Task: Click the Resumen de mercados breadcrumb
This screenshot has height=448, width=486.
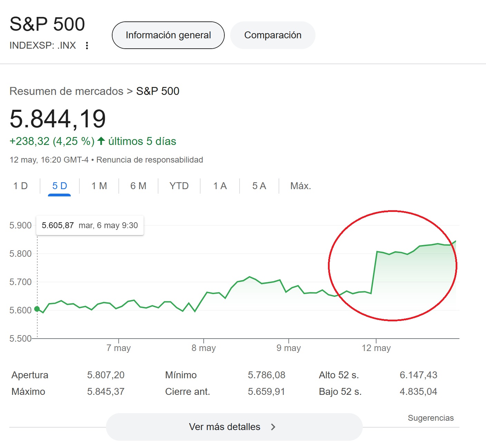Action: click(x=66, y=91)
